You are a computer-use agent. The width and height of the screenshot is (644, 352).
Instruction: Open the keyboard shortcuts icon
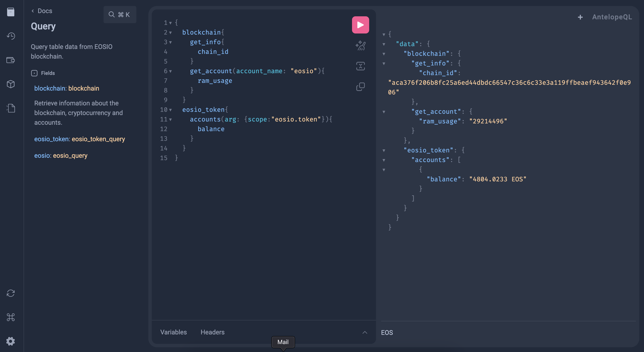11,317
